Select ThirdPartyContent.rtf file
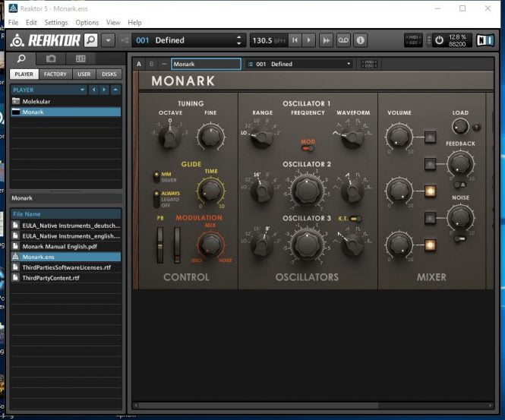The image size is (505, 420). pyautogui.click(x=66, y=278)
